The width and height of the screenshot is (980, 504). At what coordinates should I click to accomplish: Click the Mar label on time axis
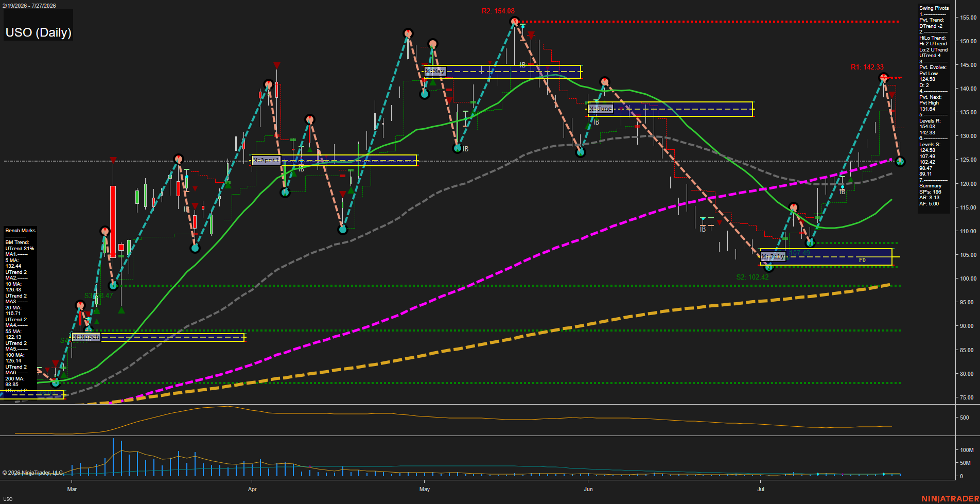pyautogui.click(x=72, y=489)
